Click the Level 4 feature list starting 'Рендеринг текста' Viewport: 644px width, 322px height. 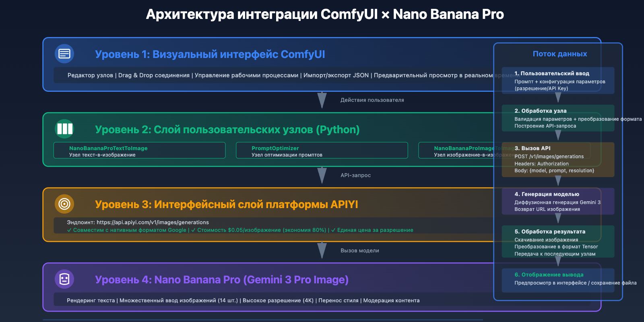click(x=243, y=301)
